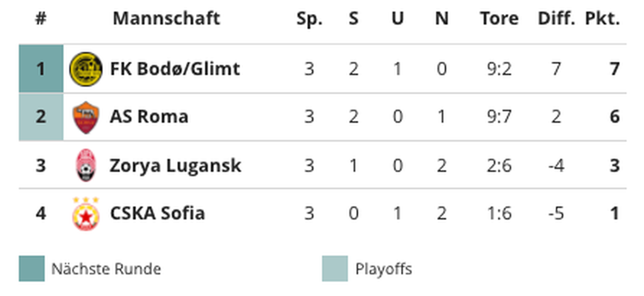Click rank 2 position cell
Viewport: 644px width, 296px height.
(x=41, y=117)
